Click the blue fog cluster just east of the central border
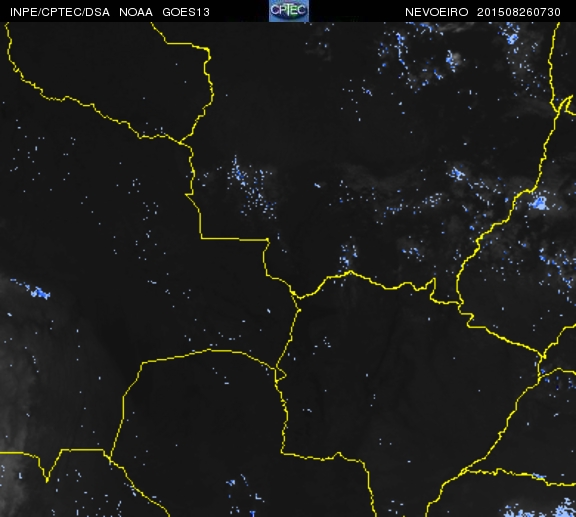The width and height of the screenshot is (576, 517). 252,188
